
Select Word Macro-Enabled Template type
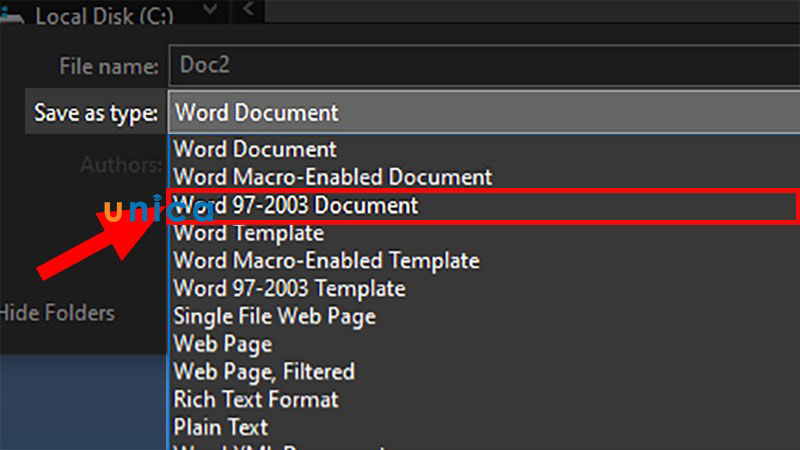326,261
